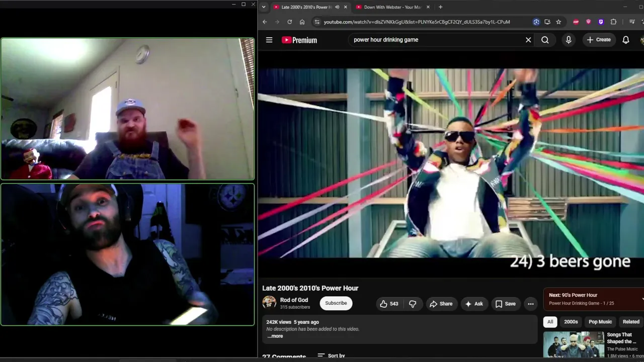Select the All filter chip
This screenshot has height=362, width=644.
point(550,322)
